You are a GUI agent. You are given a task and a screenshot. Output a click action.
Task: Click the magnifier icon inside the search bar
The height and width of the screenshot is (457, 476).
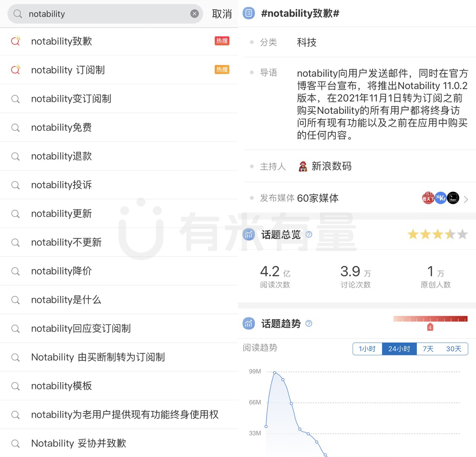tap(18, 14)
